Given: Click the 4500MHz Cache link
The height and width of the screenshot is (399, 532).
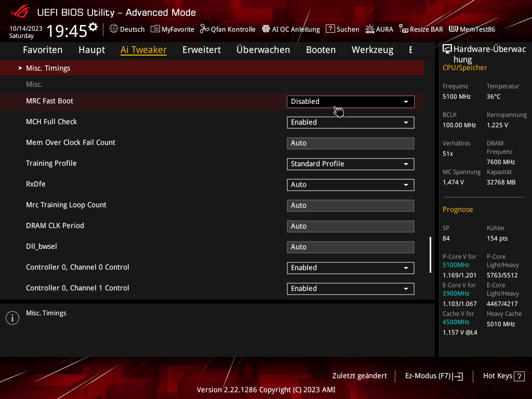Looking at the screenshot, I should click(x=456, y=322).
